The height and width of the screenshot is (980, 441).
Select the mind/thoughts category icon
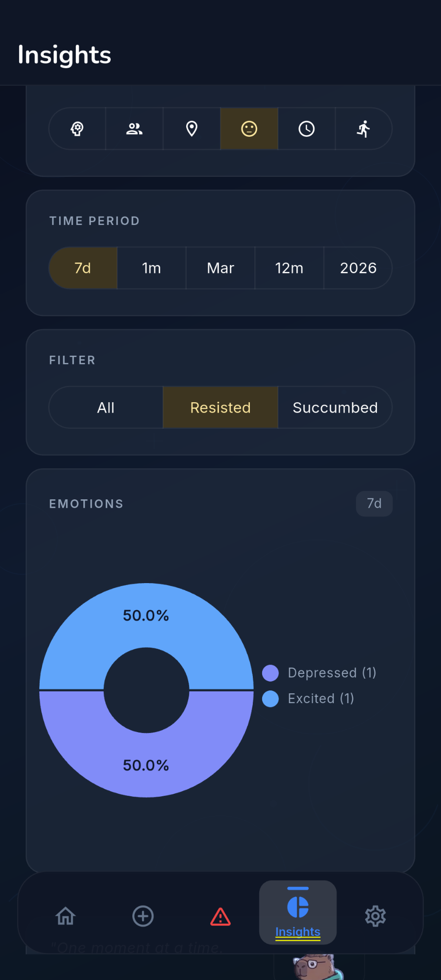pyautogui.click(x=77, y=128)
